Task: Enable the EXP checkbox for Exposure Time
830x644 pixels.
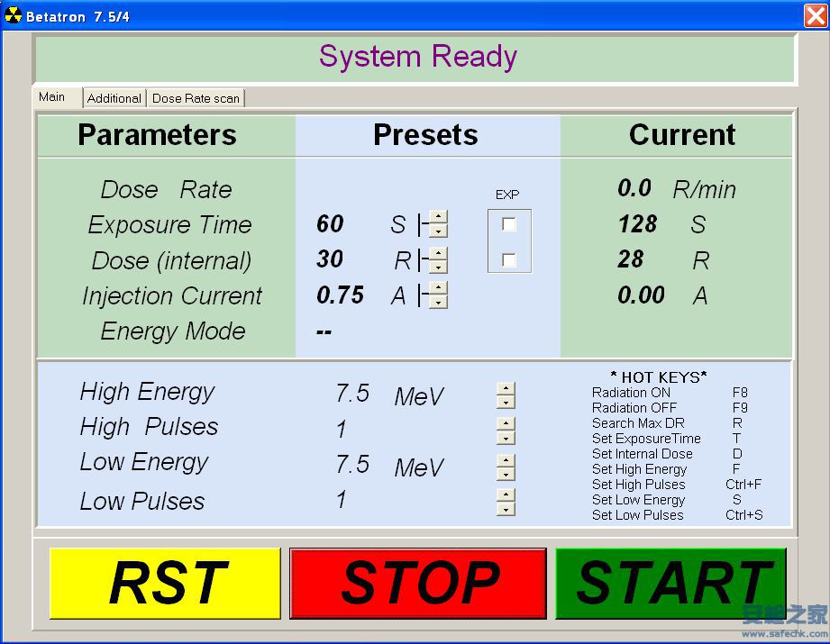Action: (508, 224)
